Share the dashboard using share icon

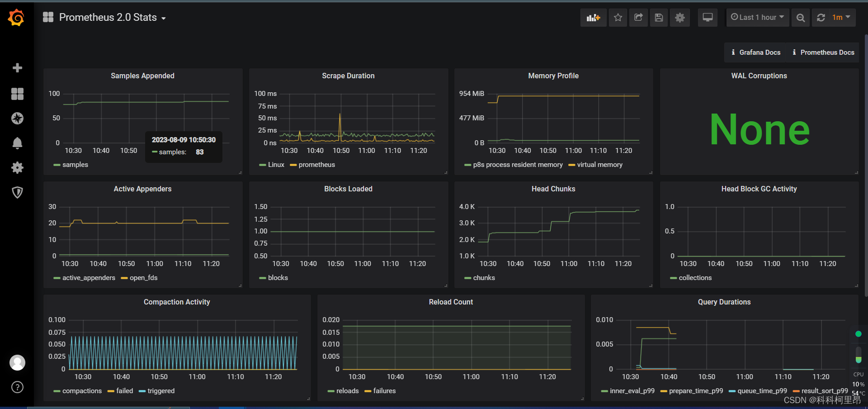click(x=638, y=18)
